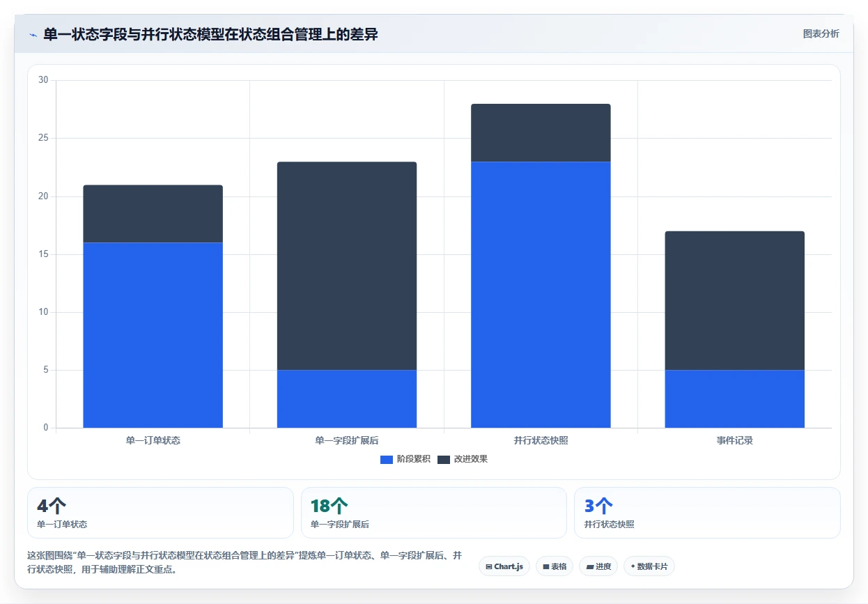Click the blue segment of 事件记录 bar

(735, 398)
